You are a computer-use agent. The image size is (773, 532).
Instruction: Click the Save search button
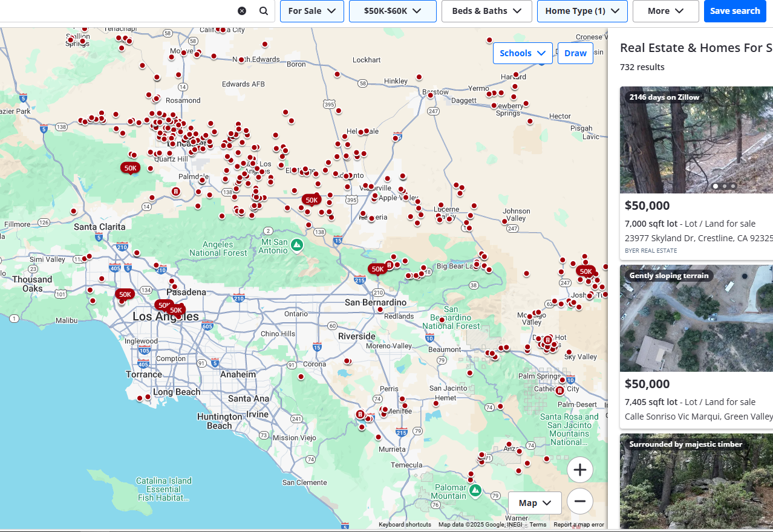click(735, 11)
